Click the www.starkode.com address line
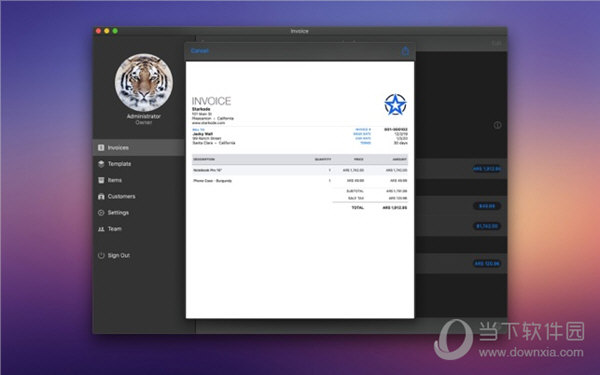Image resolution: width=600 pixels, height=375 pixels. [x=208, y=123]
